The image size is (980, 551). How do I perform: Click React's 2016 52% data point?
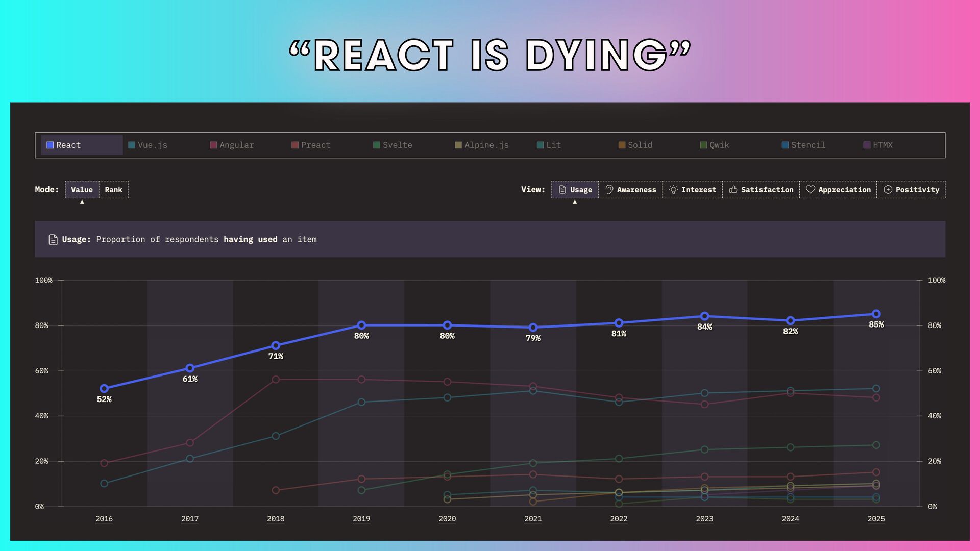click(104, 389)
